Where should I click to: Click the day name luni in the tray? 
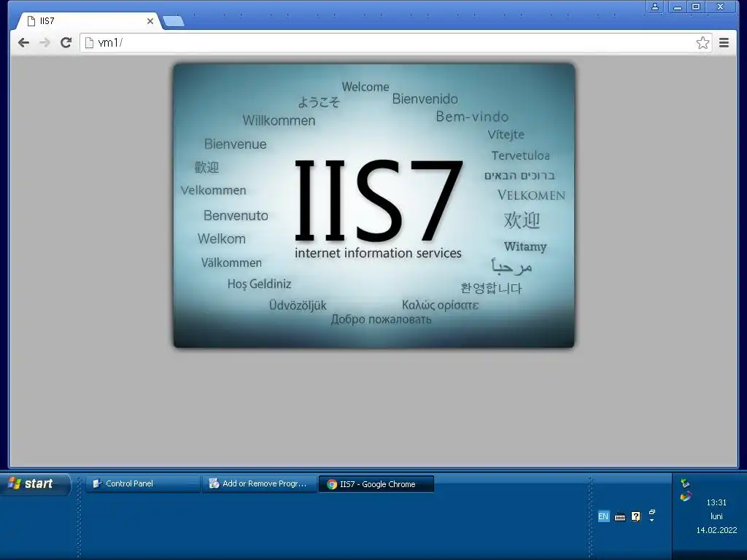tap(716, 516)
